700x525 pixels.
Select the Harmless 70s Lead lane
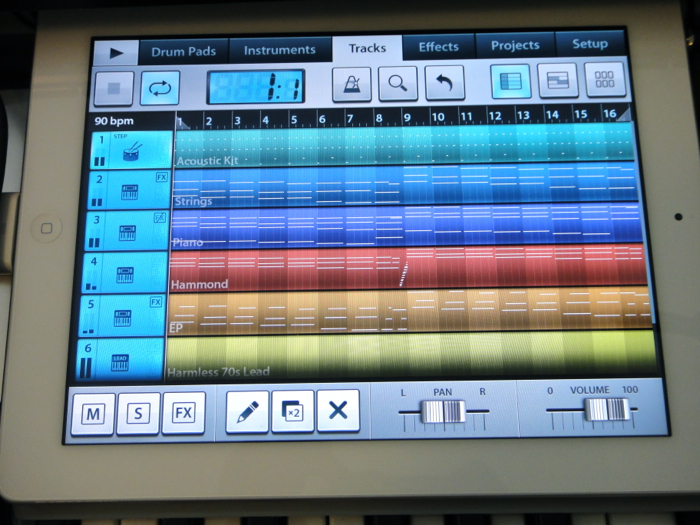click(x=412, y=356)
